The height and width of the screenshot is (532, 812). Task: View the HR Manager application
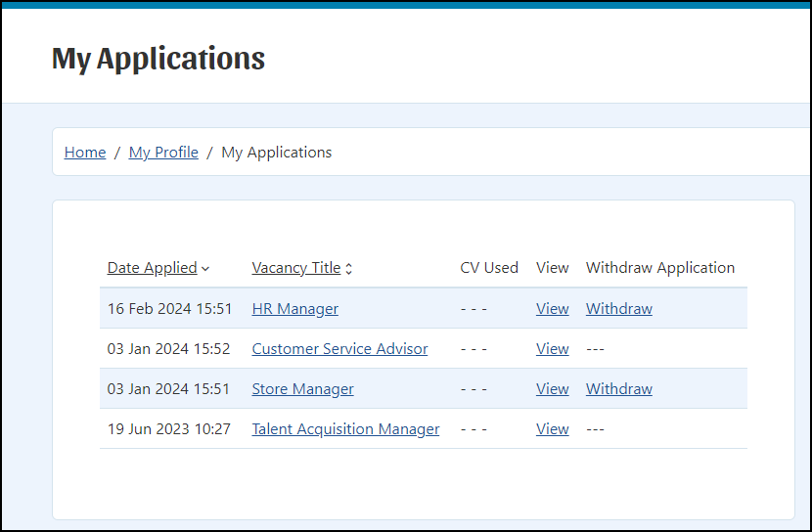(553, 308)
